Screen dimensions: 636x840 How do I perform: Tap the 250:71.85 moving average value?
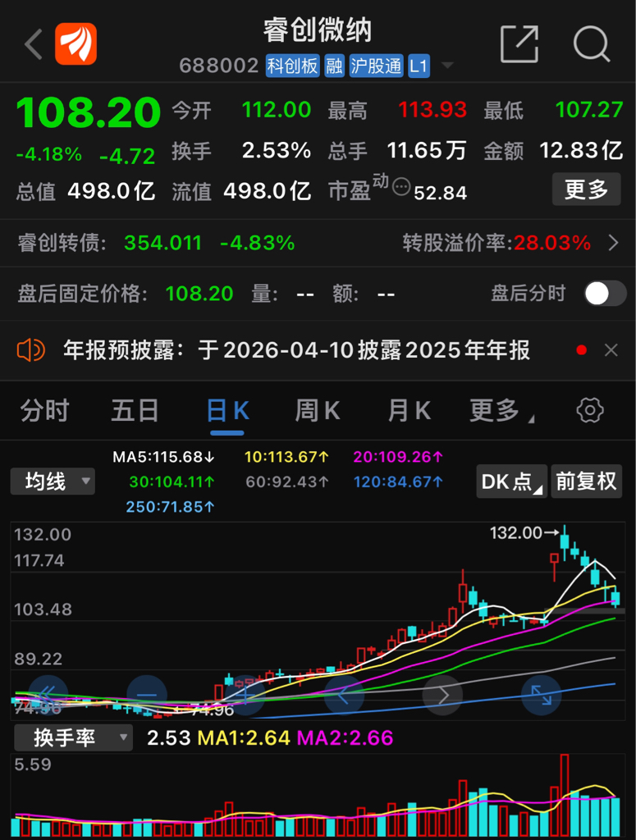pyautogui.click(x=171, y=507)
